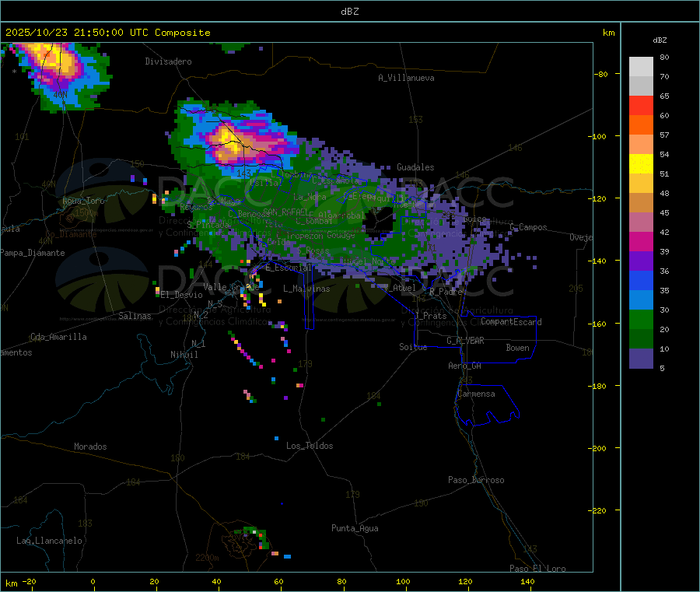Click the 'Salinas' location label
The width and height of the screenshot is (700, 592).
[x=135, y=316]
